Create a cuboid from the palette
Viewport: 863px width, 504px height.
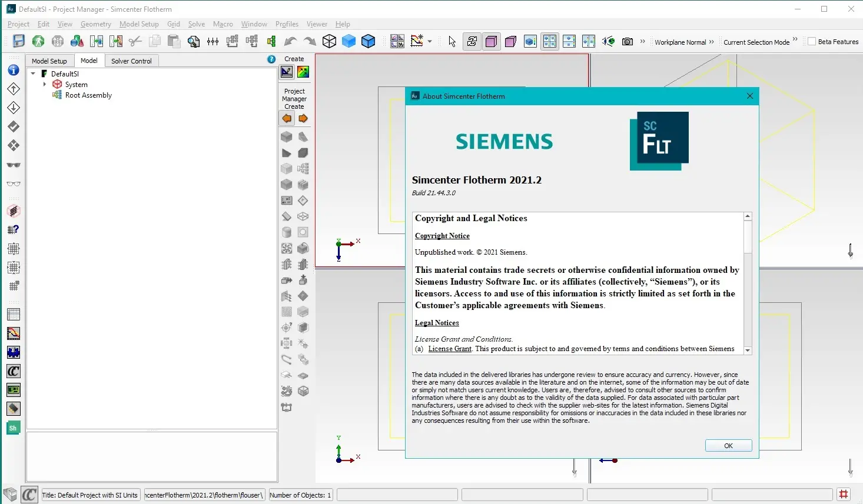[x=287, y=137]
